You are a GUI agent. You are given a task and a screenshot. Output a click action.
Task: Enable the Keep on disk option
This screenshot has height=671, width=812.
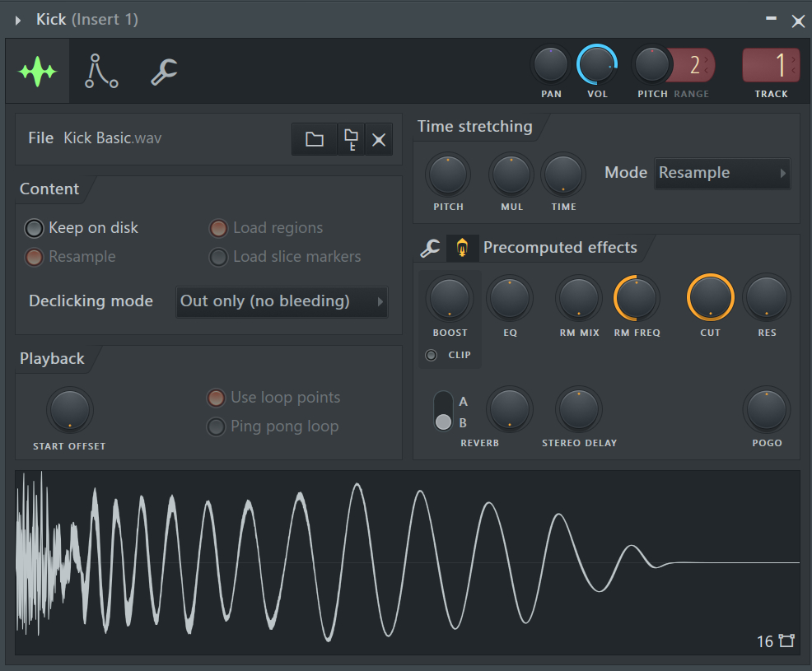(x=34, y=228)
